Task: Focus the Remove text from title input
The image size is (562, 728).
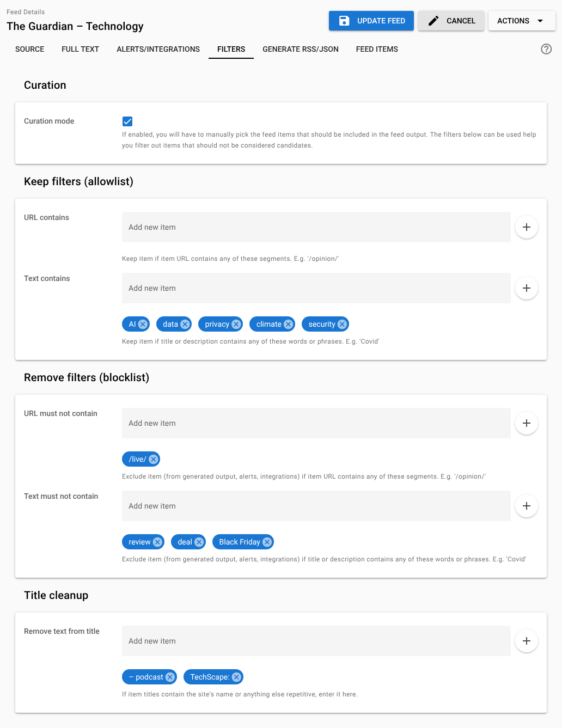Action: [x=316, y=641]
